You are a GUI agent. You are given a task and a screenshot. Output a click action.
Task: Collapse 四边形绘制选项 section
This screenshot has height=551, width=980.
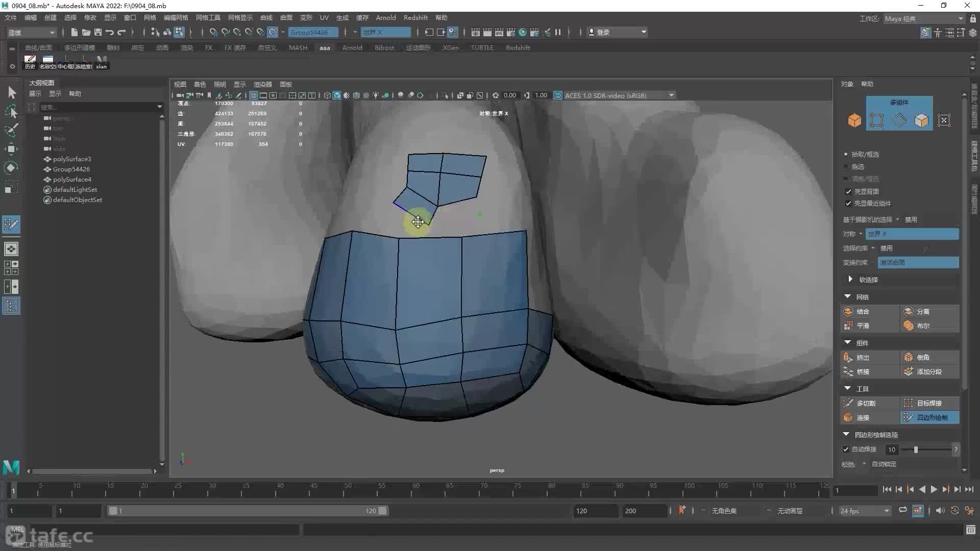coord(846,434)
